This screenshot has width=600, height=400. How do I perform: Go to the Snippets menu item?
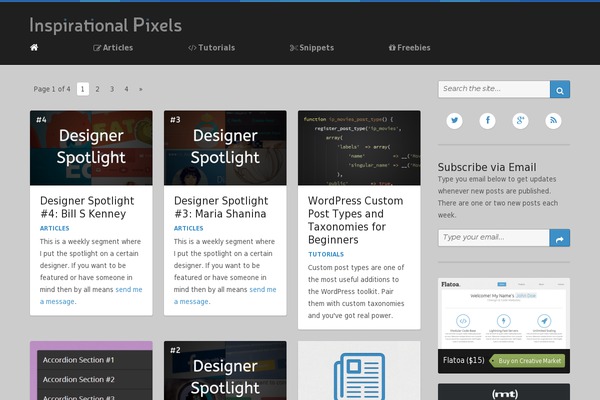pyautogui.click(x=311, y=47)
